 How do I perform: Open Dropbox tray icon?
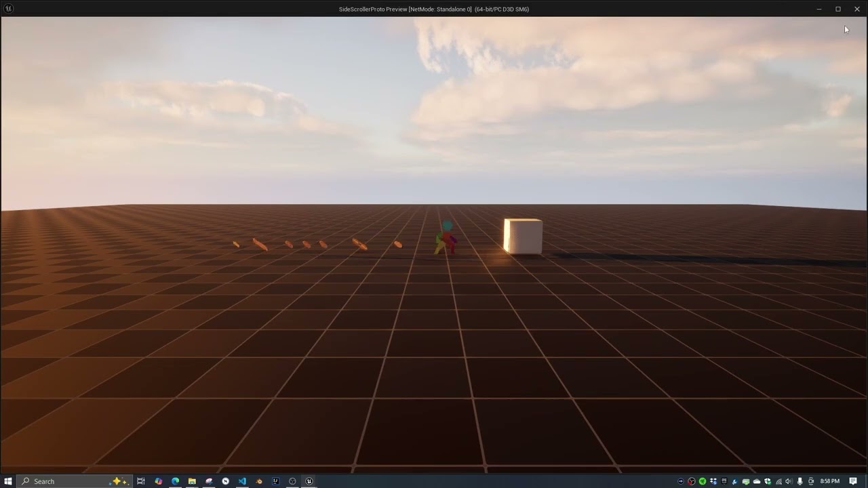tap(713, 481)
